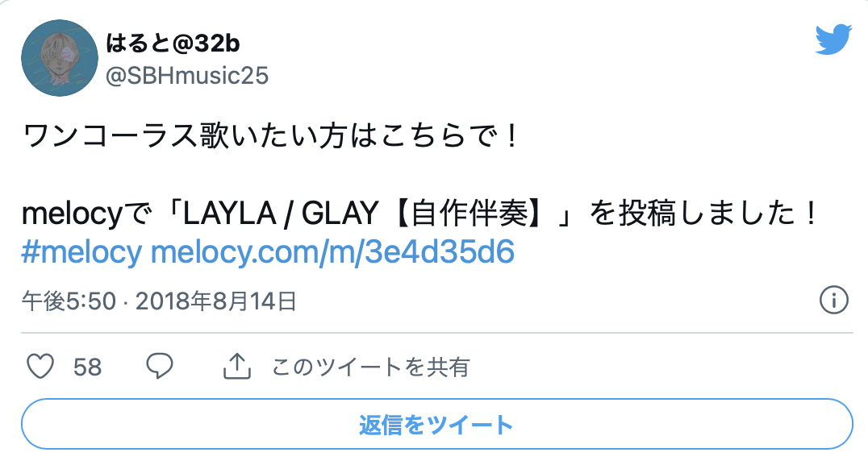Open the #melocy hashtag
This screenshot has height=469, width=868.
81,252
